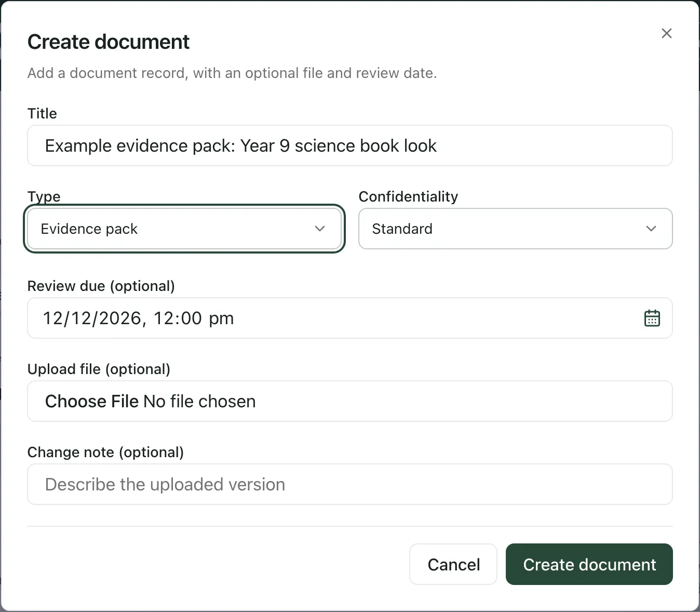
Task: Open the calendar picker for Review due
Action: 652,318
